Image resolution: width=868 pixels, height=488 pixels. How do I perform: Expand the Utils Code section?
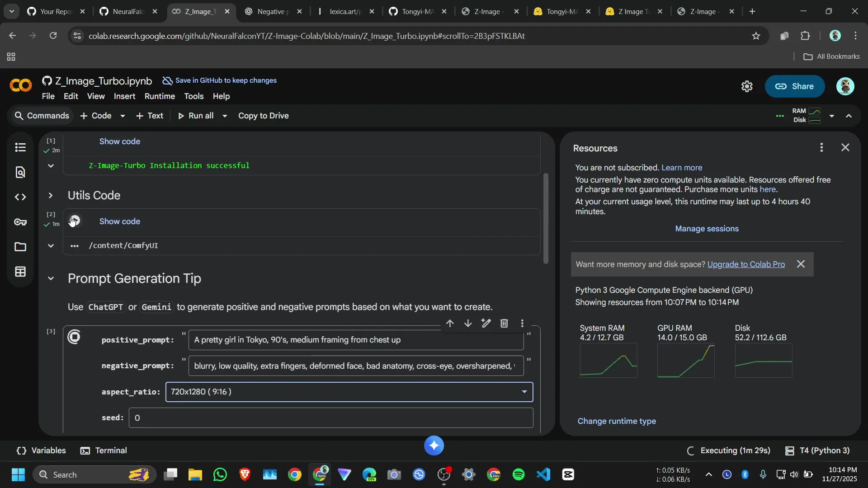(51, 196)
